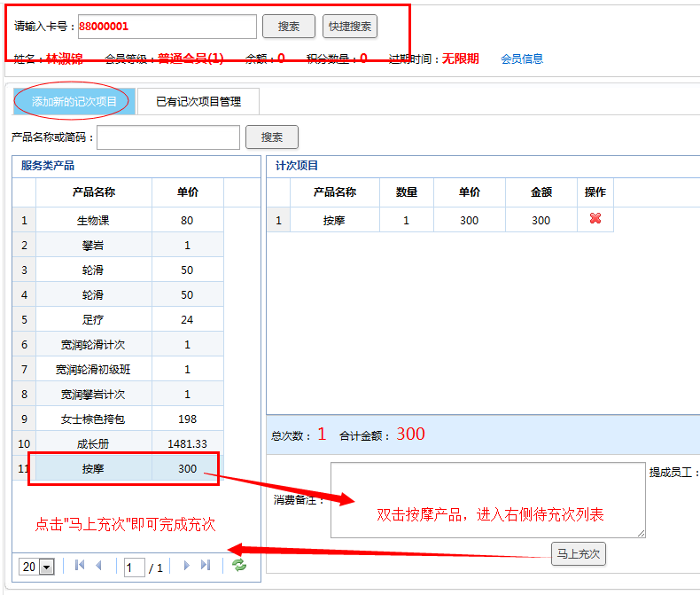
Task: Click the product name 搜索 button
Action: [x=272, y=137]
